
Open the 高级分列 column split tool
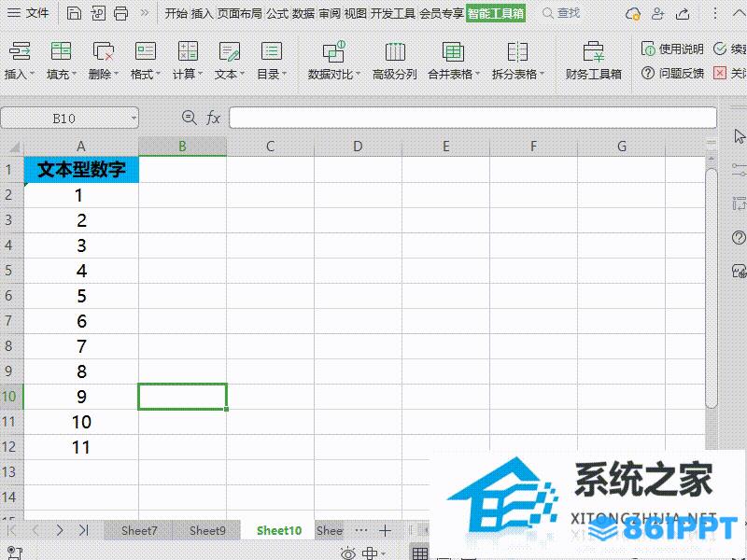[x=395, y=61]
